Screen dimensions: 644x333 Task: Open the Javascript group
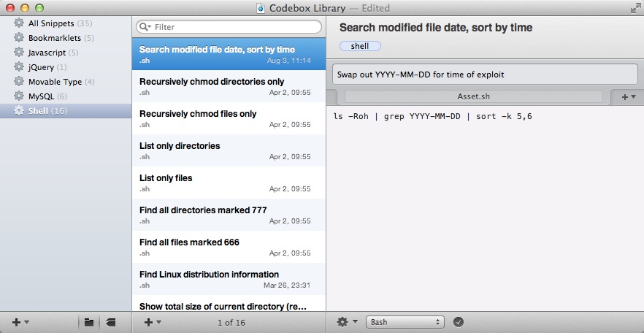click(66, 53)
